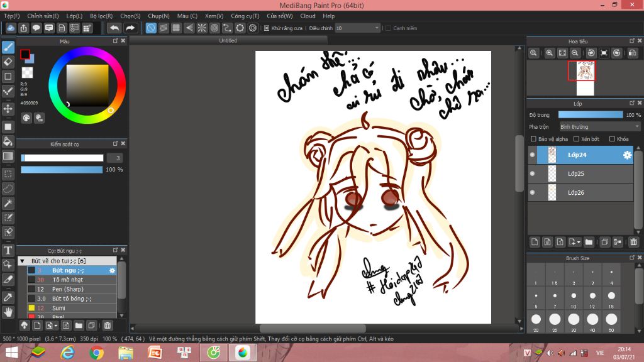Add a layer folder
Image resolution: width=644 pixels, height=362 pixels.
click(589, 242)
